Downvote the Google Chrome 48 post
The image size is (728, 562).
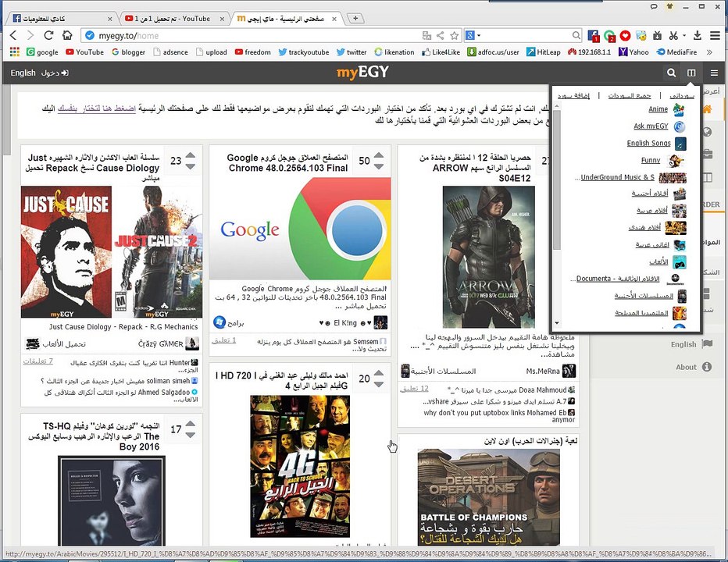[379, 166]
